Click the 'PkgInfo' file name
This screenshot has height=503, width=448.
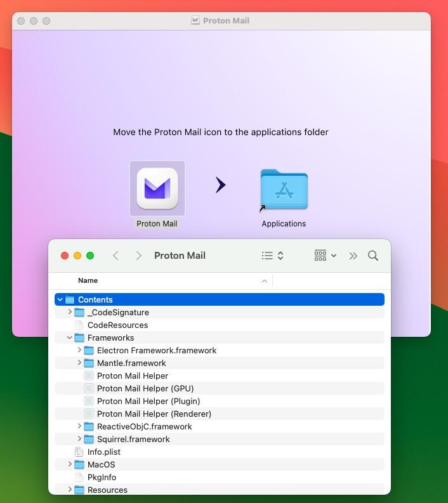pyautogui.click(x=102, y=477)
